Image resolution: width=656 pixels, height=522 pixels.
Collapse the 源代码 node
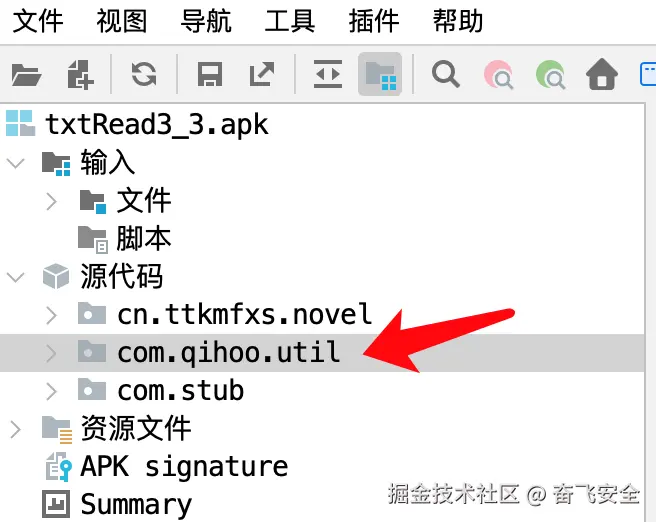(16, 277)
